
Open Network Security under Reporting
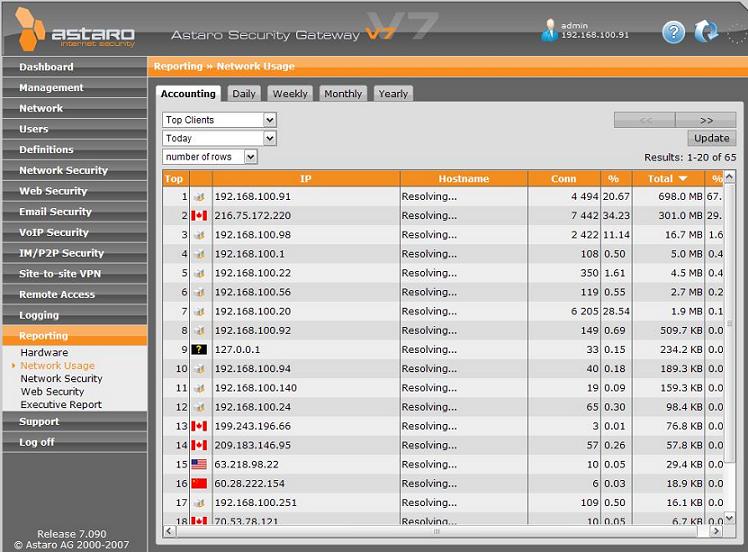[x=61, y=378]
